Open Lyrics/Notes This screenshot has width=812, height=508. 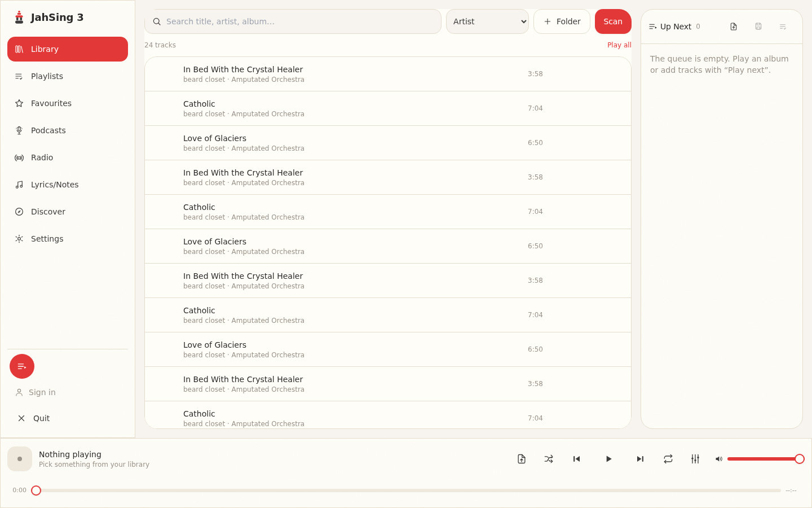coord(68,185)
